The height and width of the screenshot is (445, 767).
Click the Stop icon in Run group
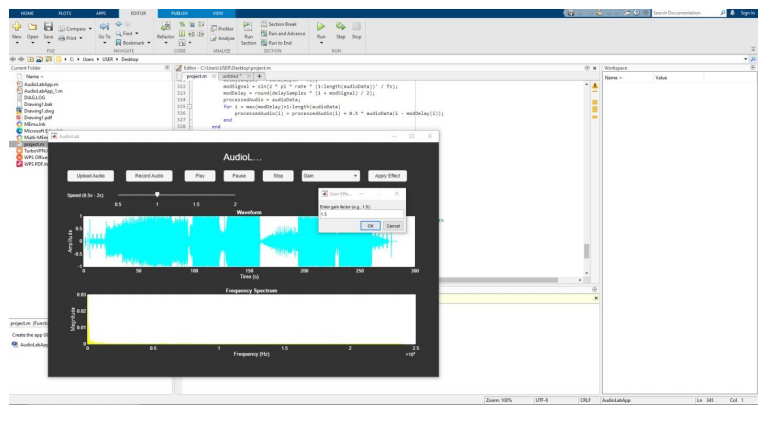coord(357,26)
